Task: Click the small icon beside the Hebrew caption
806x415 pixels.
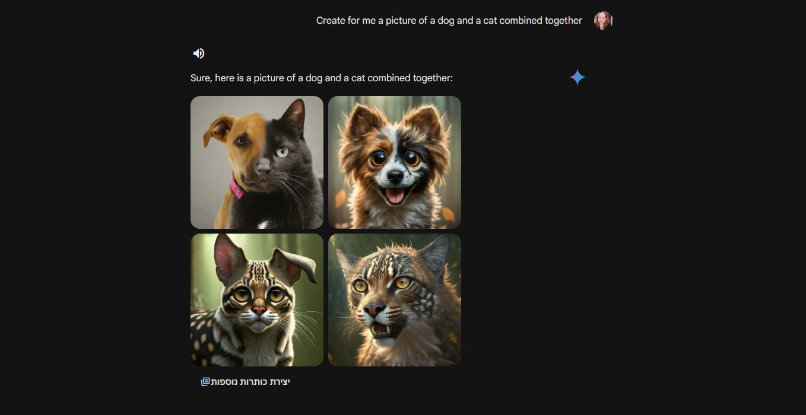Action: coord(206,381)
